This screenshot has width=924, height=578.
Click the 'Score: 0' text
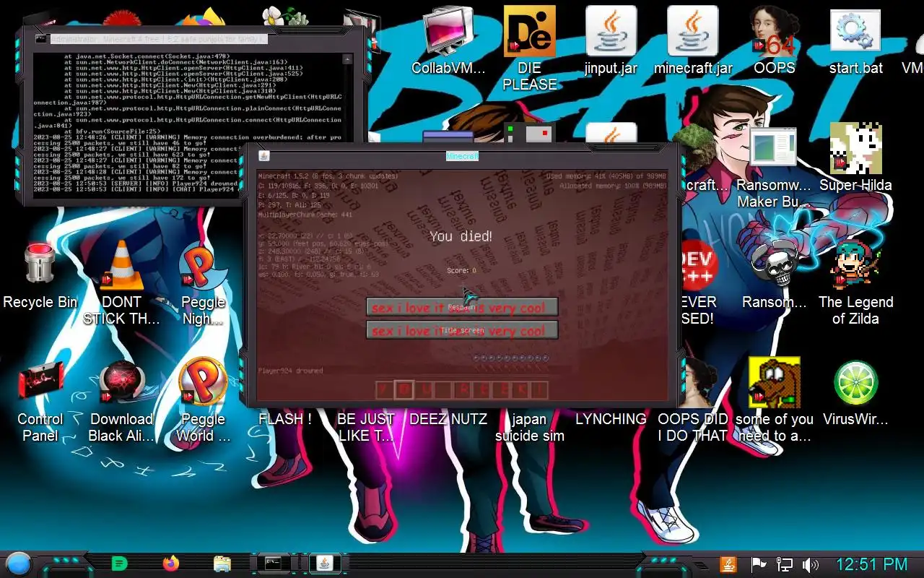[x=462, y=271]
